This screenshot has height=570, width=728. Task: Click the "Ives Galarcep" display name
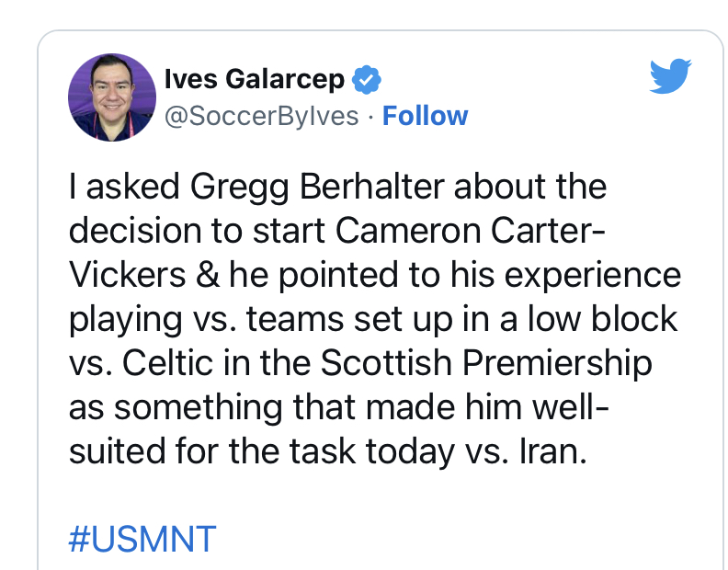[254, 80]
